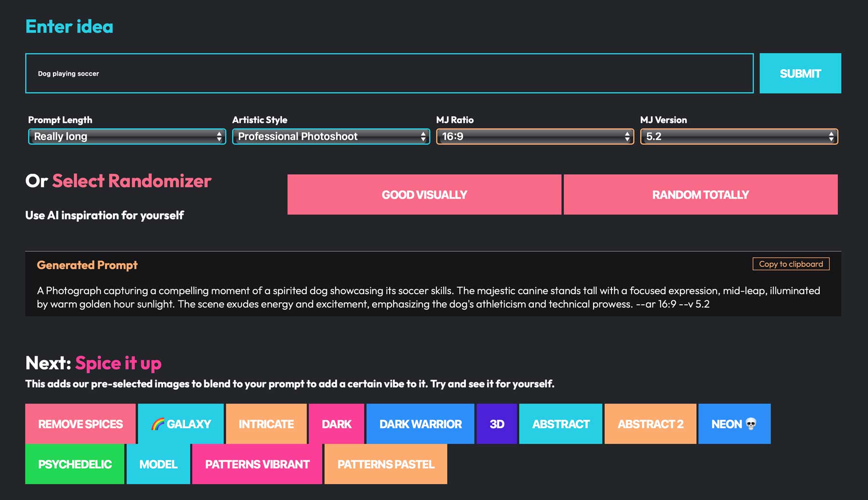Select the NEON skull spice
This screenshot has height=500, width=868.
pyautogui.click(x=734, y=424)
